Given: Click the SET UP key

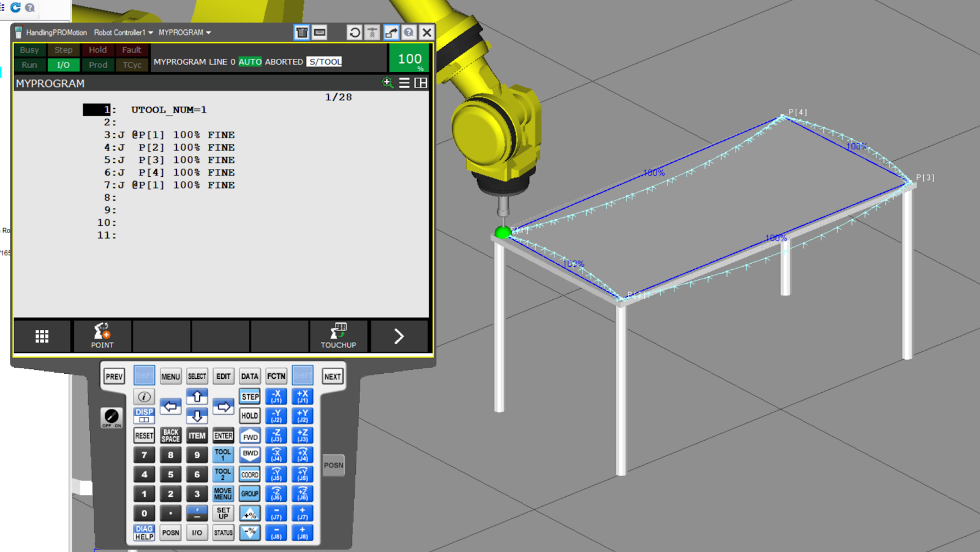Looking at the screenshot, I should tap(223, 513).
